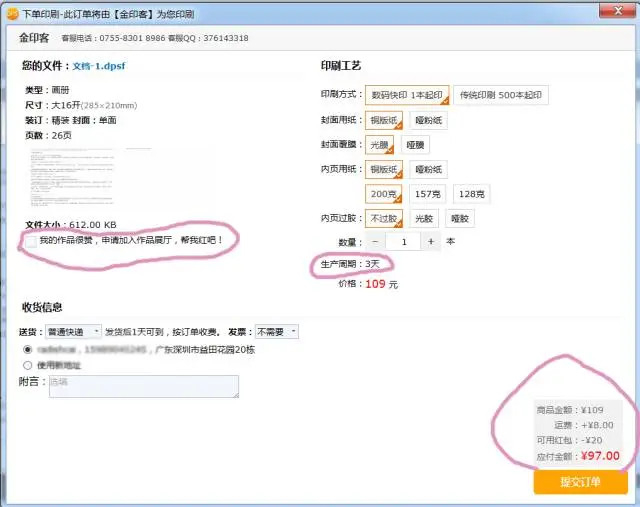Click the customer service phone number text
The width and height of the screenshot is (640, 507).
click(113, 38)
